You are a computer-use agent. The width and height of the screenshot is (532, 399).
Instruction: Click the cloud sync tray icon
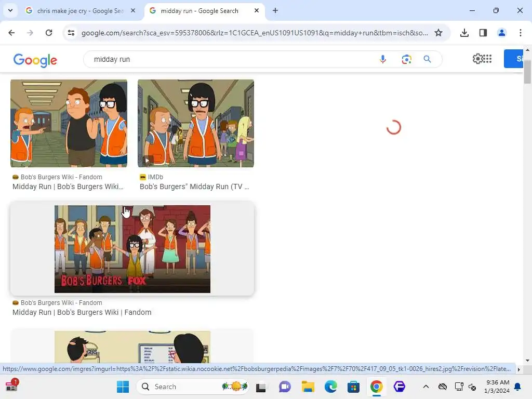tap(443, 387)
